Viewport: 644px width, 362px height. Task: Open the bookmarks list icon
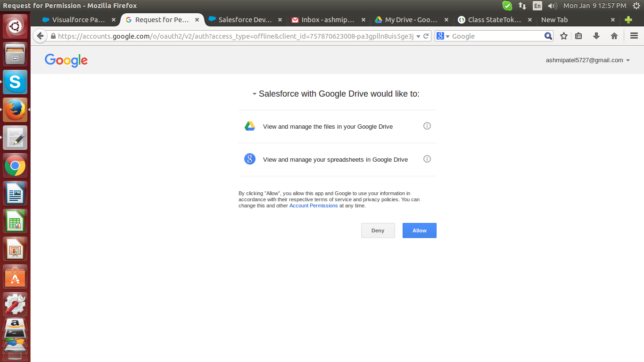point(578,36)
